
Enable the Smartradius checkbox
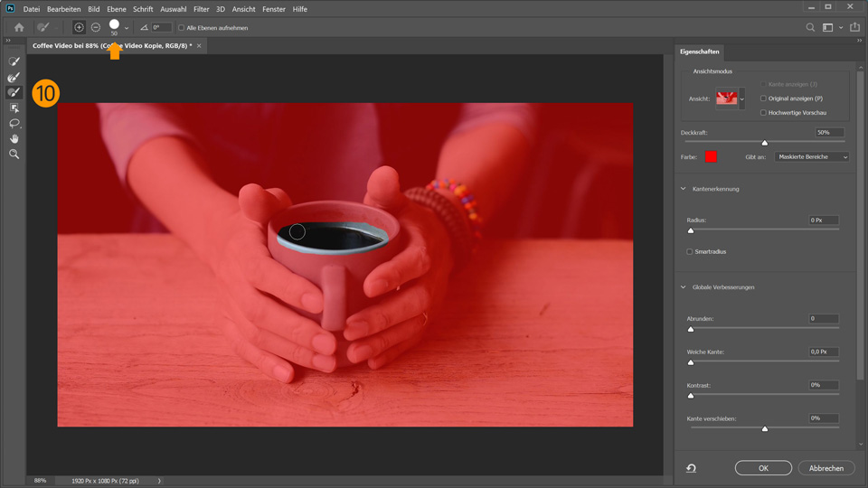pos(690,252)
